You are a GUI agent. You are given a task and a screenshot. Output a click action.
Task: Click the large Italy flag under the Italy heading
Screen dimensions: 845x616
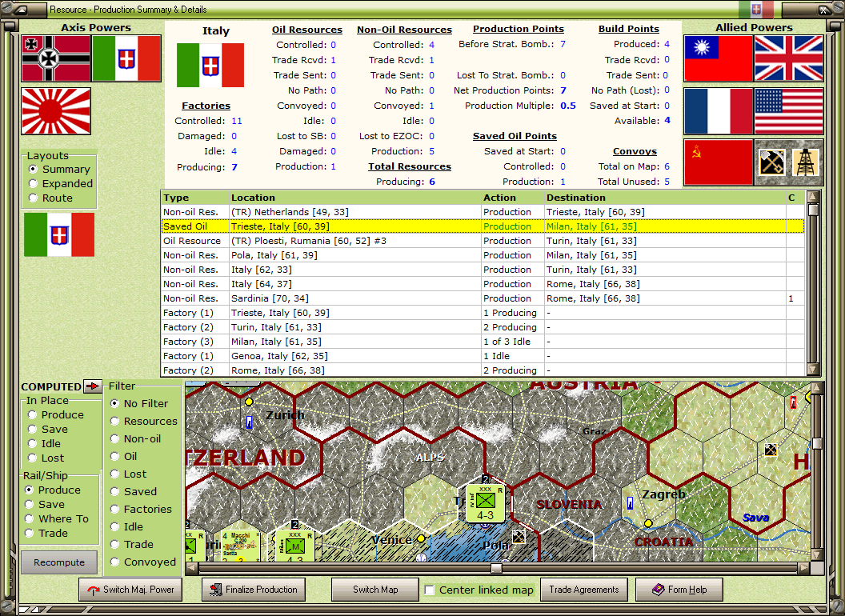210,66
